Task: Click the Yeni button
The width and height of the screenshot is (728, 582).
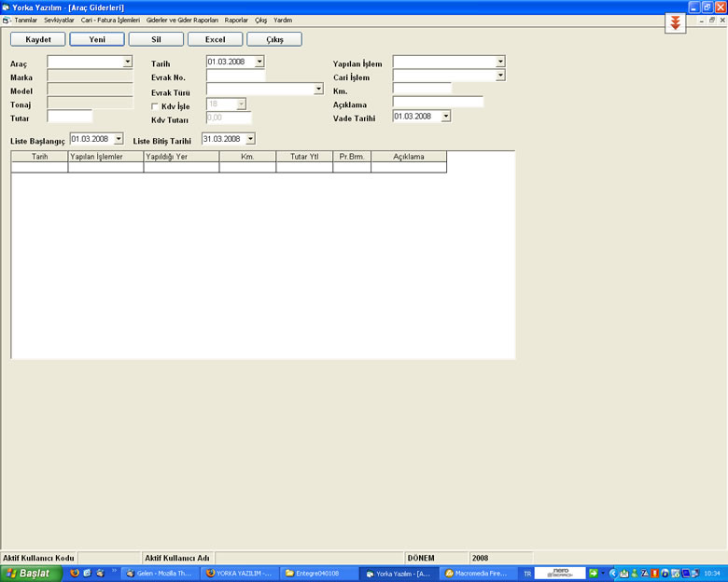Action: pos(97,39)
